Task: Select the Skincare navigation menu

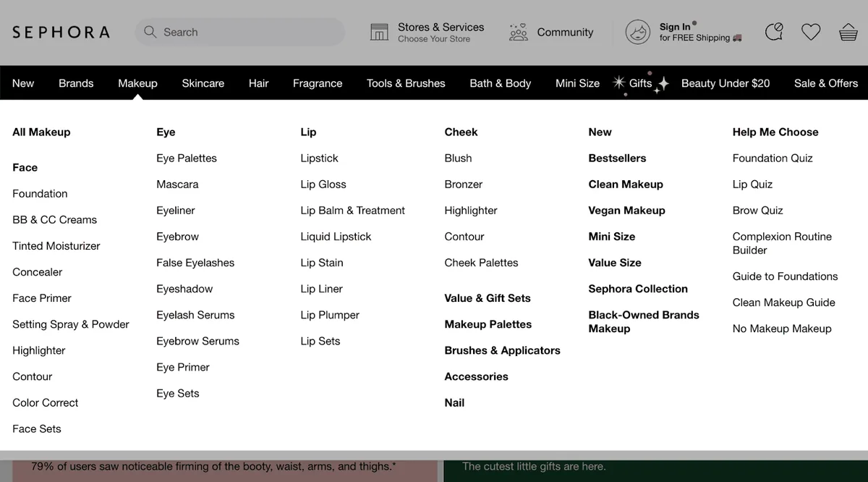Action: [x=203, y=83]
